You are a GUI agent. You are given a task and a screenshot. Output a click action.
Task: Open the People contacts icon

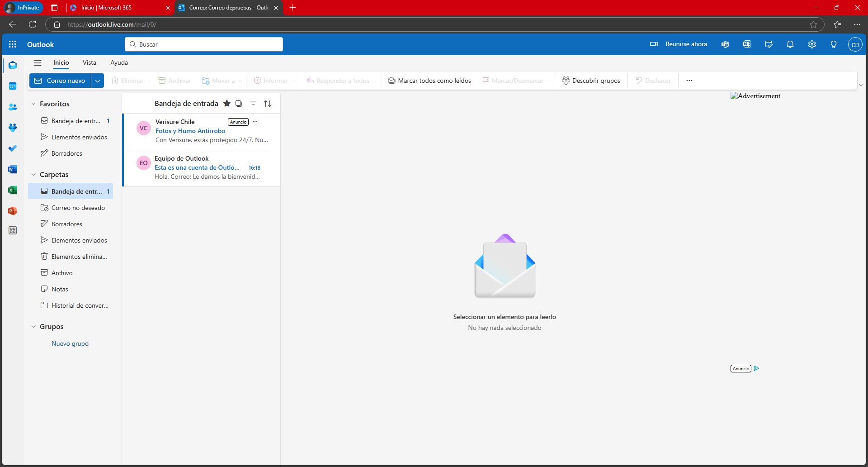point(13,107)
